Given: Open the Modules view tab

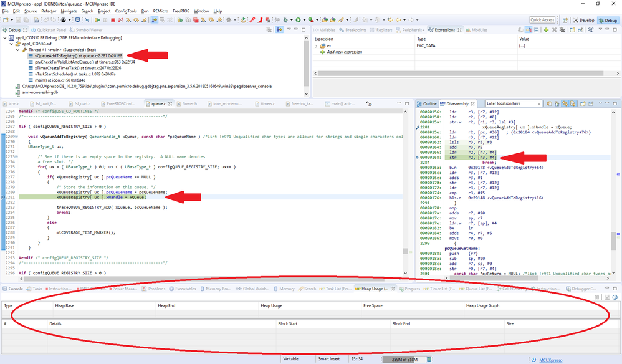Looking at the screenshot, I should pyautogui.click(x=476, y=30).
